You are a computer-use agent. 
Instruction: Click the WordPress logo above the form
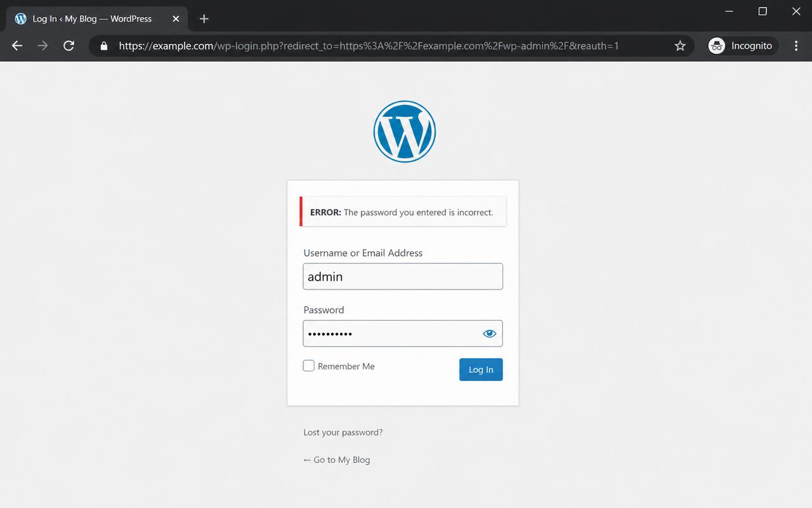[405, 131]
